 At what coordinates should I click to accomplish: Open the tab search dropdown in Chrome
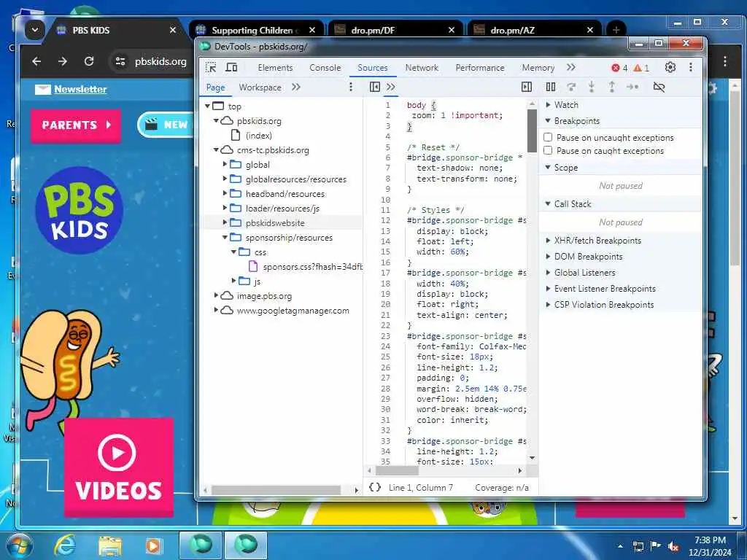35,30
